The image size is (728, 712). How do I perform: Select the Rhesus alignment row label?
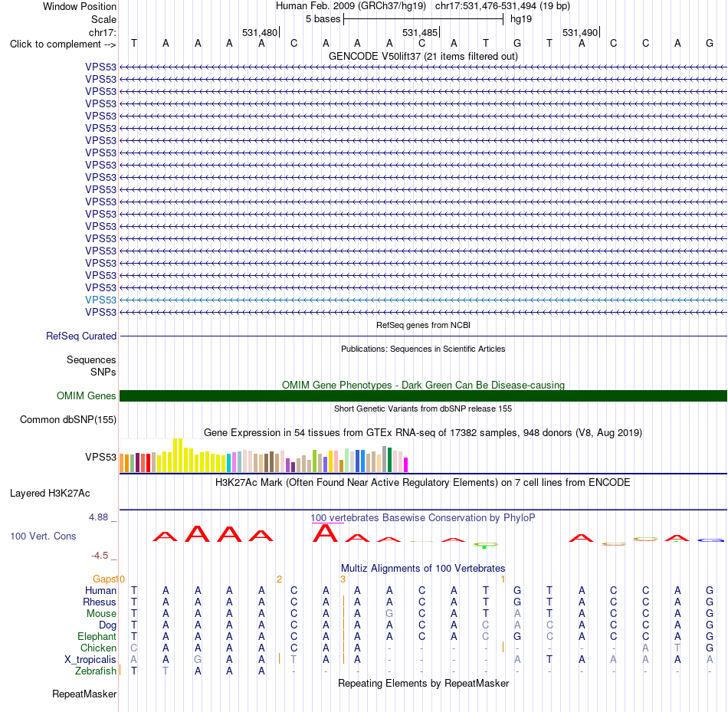(x=100, y=602)
